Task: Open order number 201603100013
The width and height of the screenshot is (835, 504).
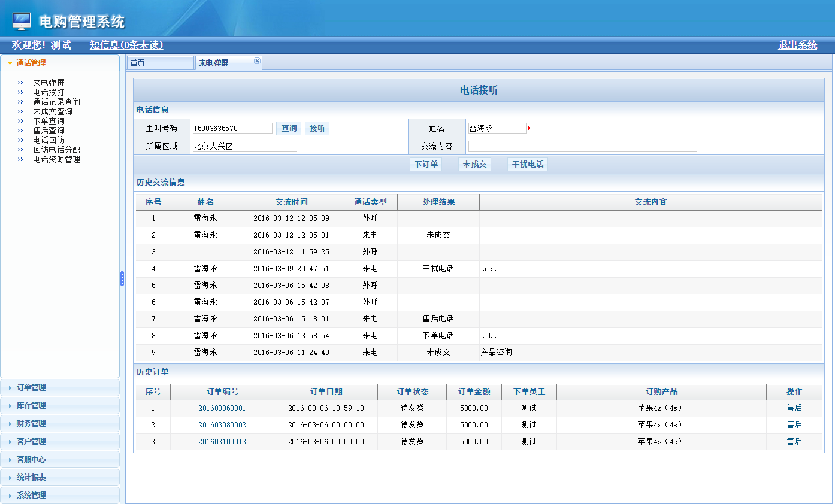Action: [x=222, y=442]
